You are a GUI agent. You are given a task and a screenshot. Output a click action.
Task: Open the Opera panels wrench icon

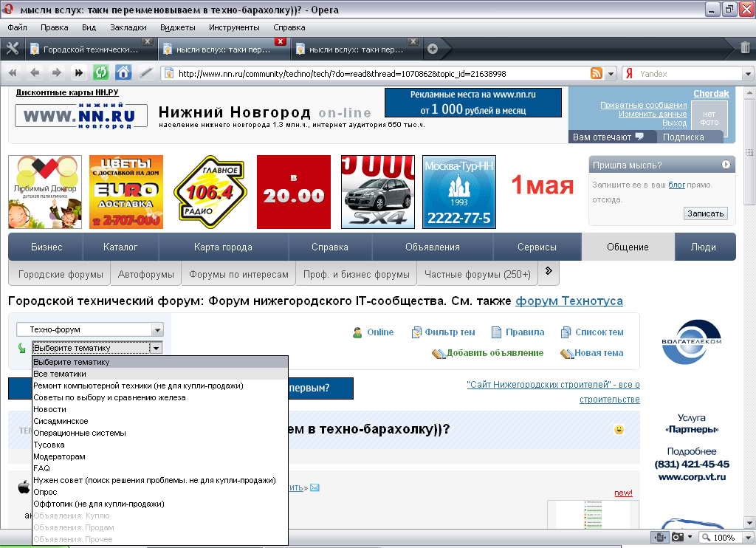point(13,49)
